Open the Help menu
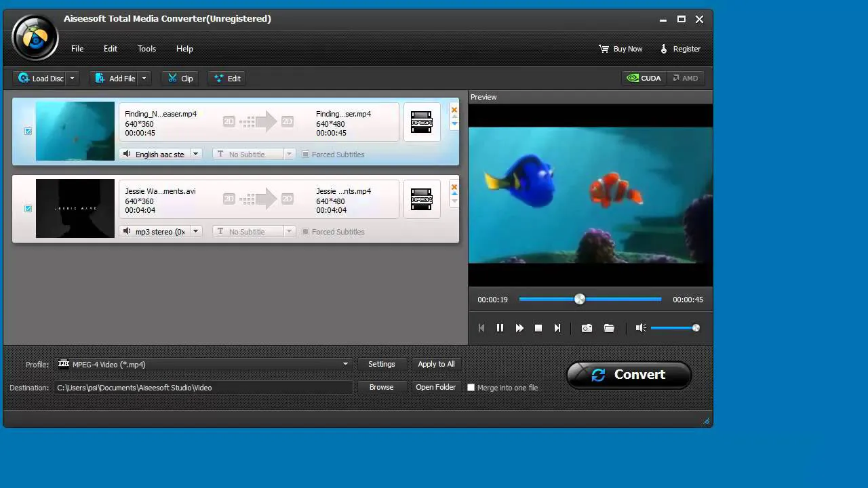The width and height of the screenshot is (868, 488). point(184,49)
